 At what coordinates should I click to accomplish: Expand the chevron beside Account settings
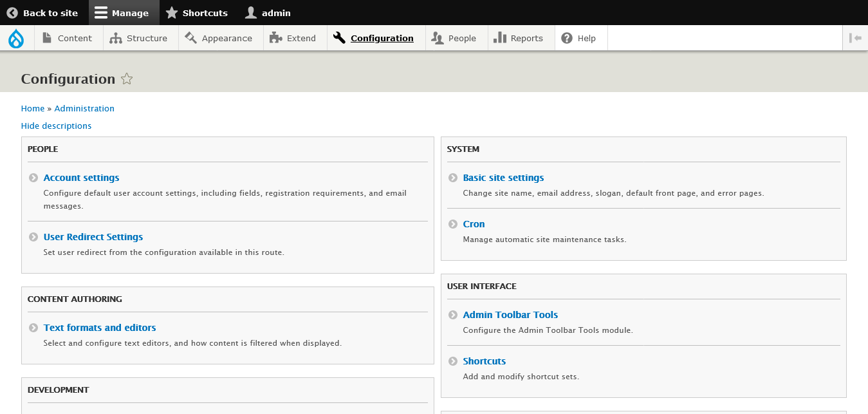click(32, 177)
